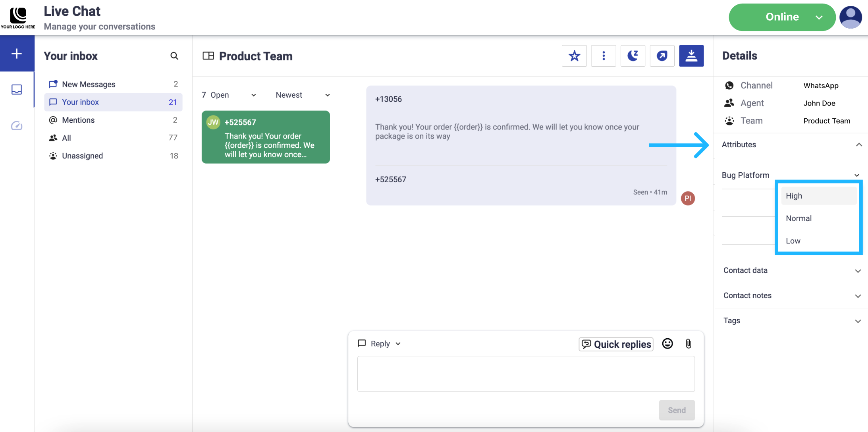The image size is (868, 432).
Task: Click the attachment paperclip icon
Action: 689,344
